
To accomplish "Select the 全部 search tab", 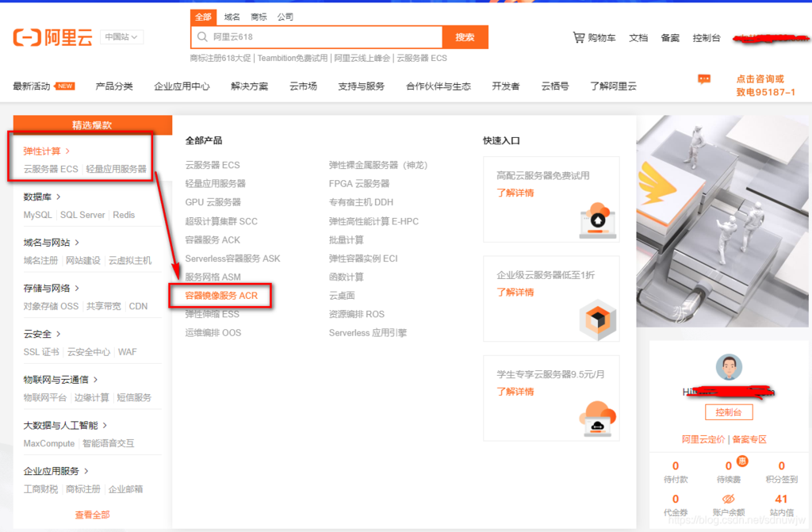I will coord(204,17).
